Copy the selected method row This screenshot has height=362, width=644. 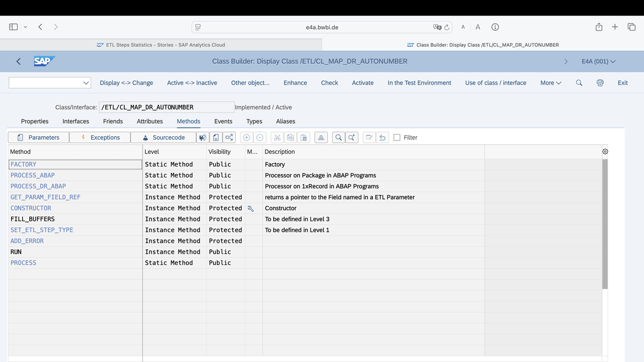coord(290,137)
